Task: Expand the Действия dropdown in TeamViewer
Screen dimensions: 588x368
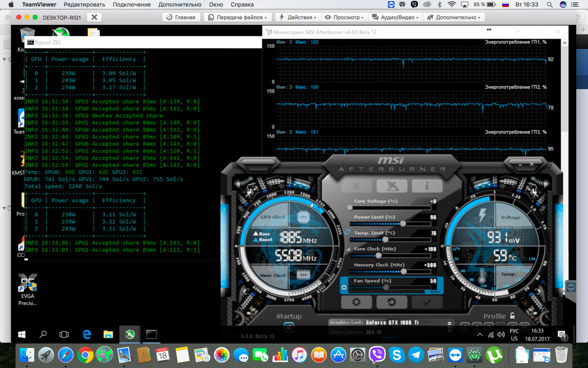Action: pos(298,17)
